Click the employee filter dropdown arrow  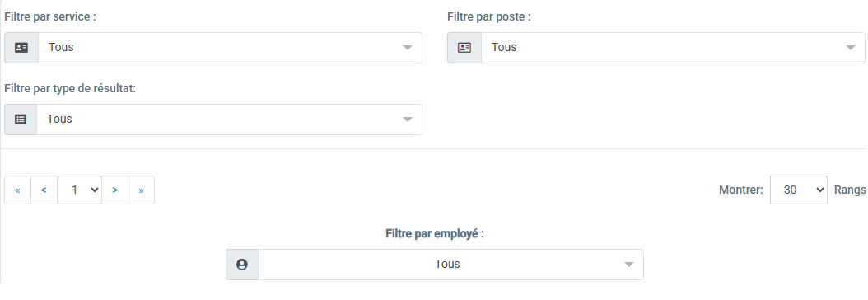pyautogui.click(x=629, y=265)
